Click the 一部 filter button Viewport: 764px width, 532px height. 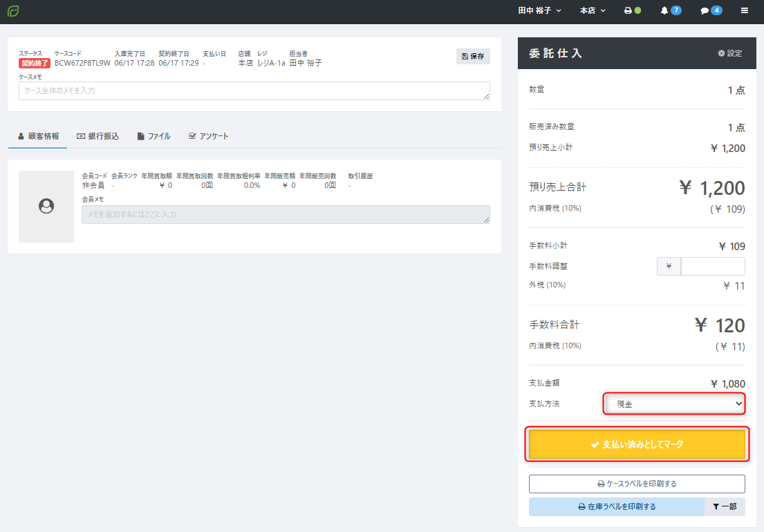[725, 506]
